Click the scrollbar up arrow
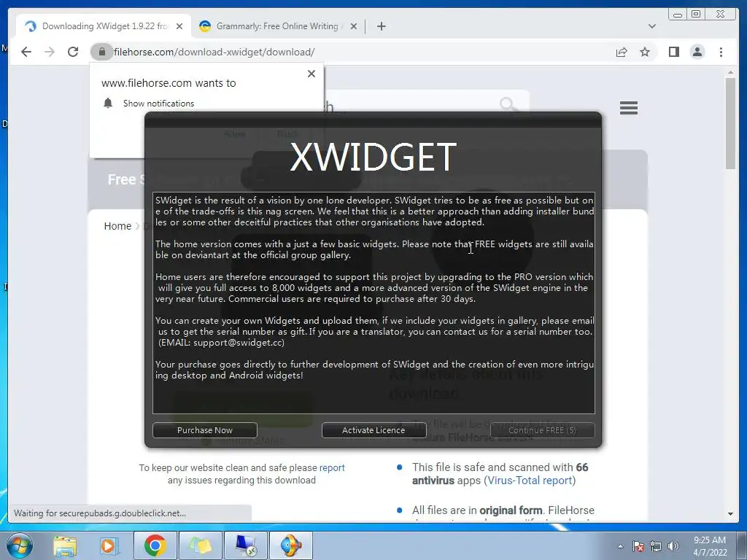The height and width of the screenshot is (560, 747). pos(730,73)
